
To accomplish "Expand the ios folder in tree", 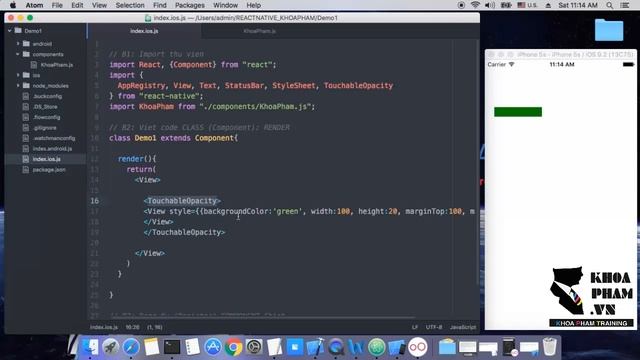I will [x=18, y=75].
